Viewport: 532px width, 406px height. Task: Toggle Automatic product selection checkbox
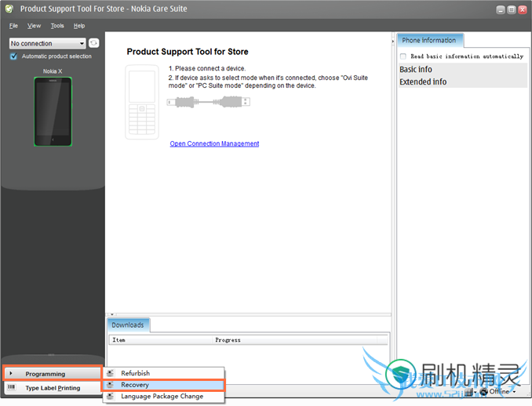pos(13,56)
